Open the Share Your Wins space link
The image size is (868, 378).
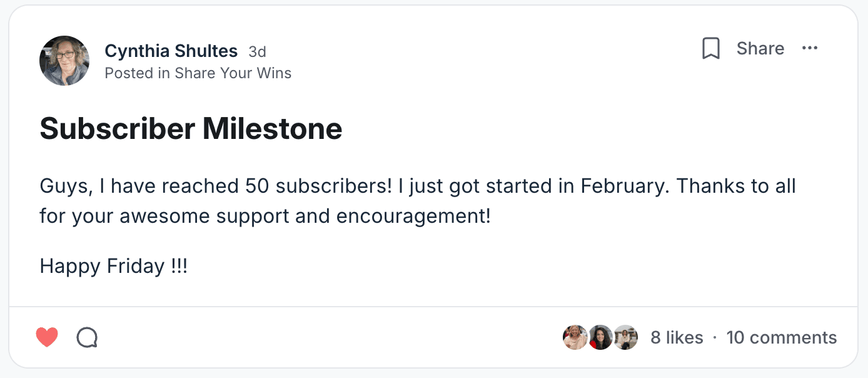(x=233, y=73)
